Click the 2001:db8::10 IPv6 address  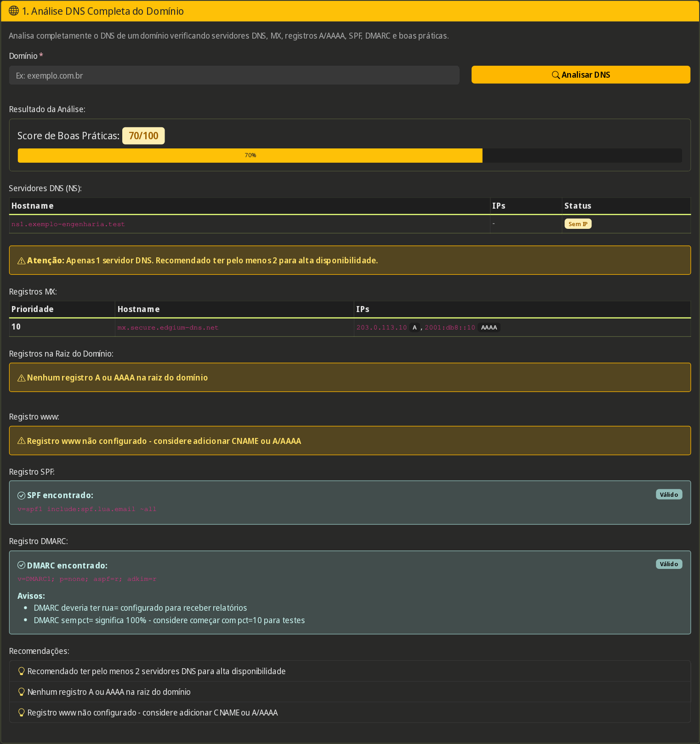pyautogui.click(x=450, y=328)
